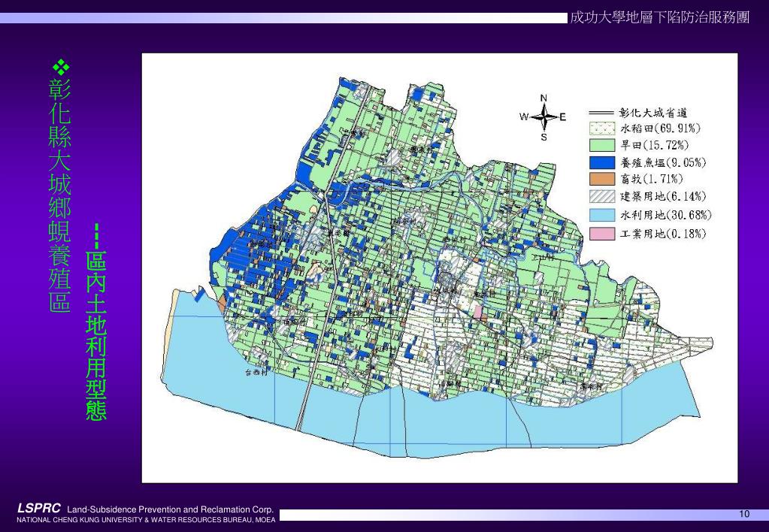Click the double-line 彰化大城省道 legend symbol

[x=601, y=113]
